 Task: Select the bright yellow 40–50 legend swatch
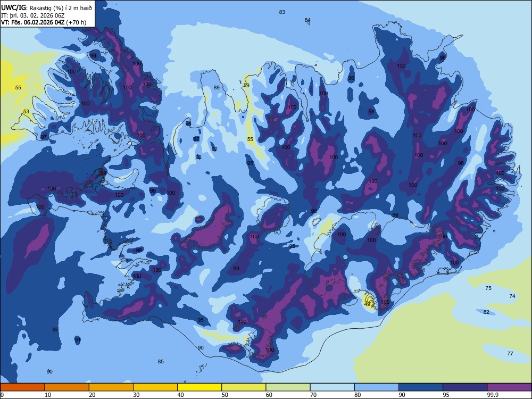coord(199,387)
